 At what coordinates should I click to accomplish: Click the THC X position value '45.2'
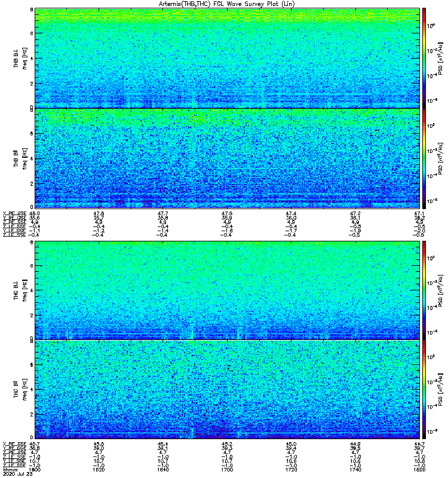click(x=227, y=444)
